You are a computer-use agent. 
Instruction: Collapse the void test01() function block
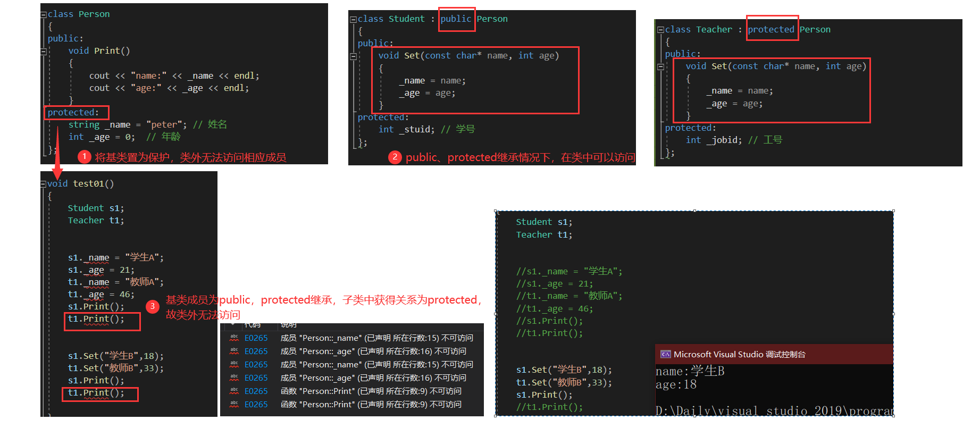click(x=44, y=184)
